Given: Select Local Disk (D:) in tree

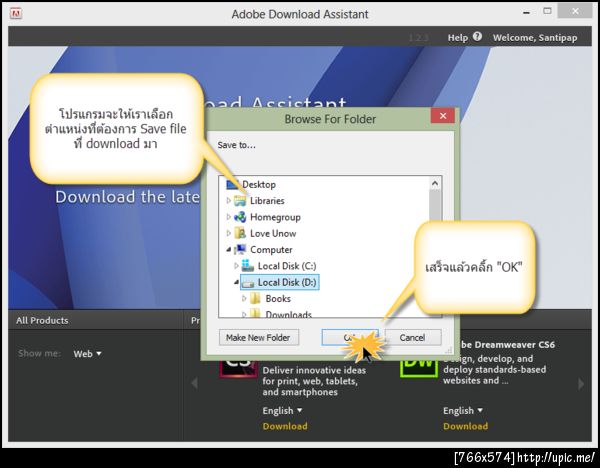Looking at the screenshot, I should (x=287, y=282).
